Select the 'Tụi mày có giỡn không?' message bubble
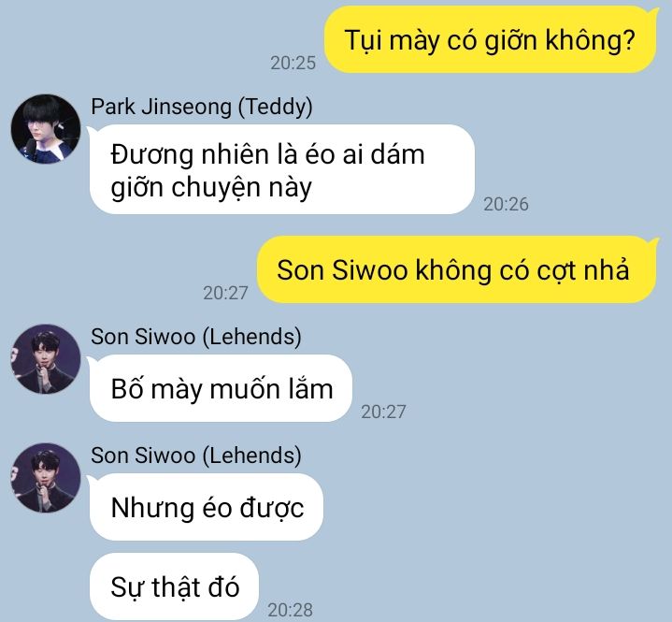The image size is (672, 622). [x=491, y=40]
